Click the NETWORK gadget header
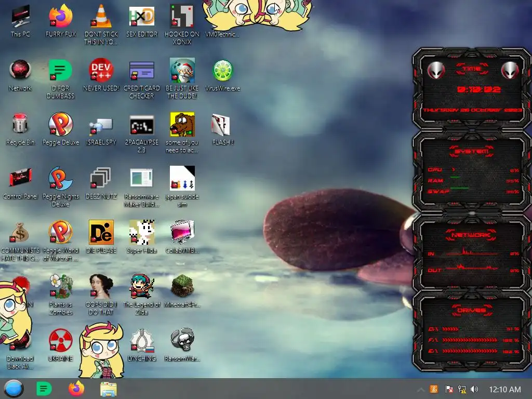The image size is (532, 399). tap(471, 235)
